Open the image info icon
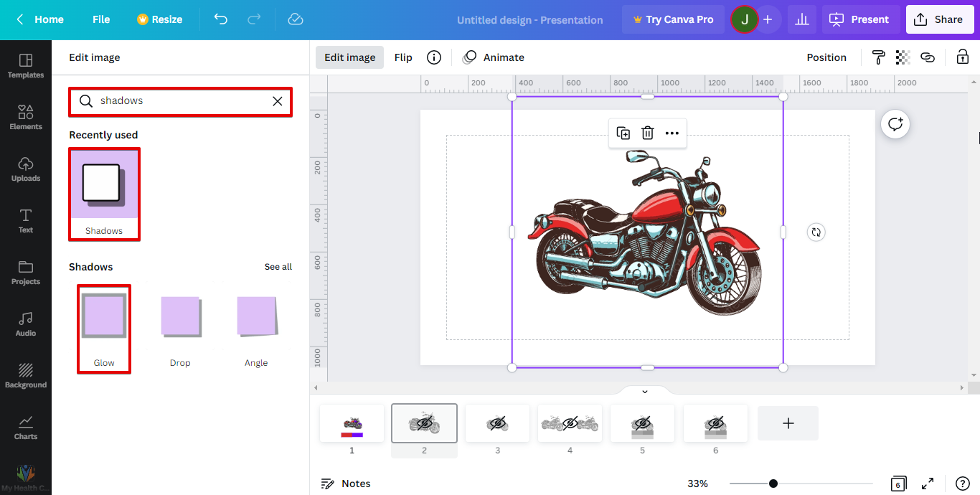980x495 pixels. [433, 57]
